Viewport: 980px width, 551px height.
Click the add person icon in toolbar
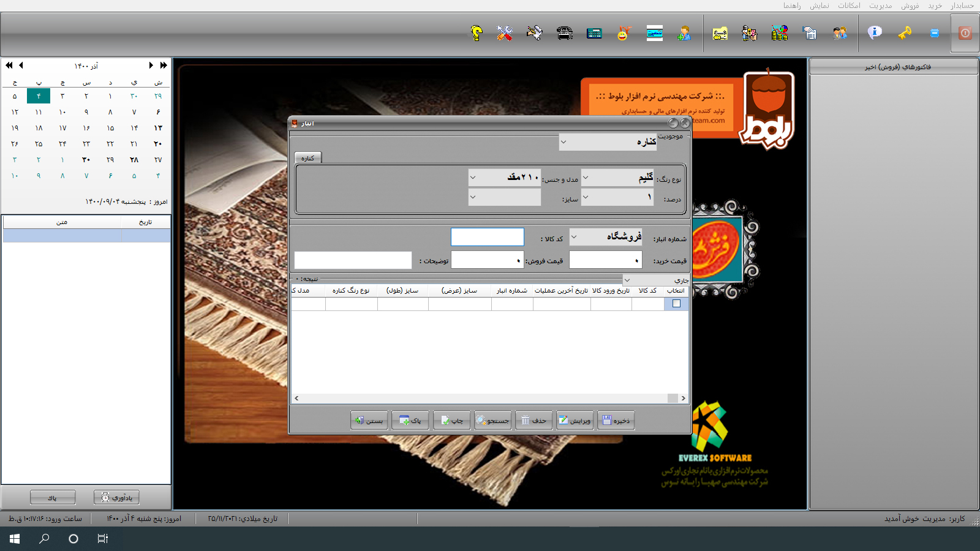(684, 33)
